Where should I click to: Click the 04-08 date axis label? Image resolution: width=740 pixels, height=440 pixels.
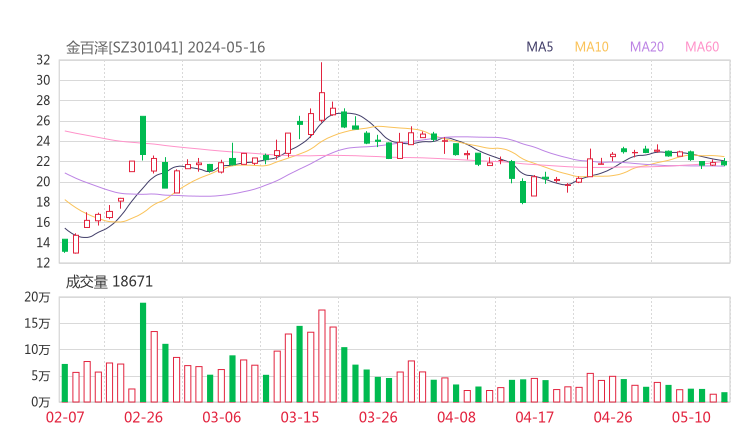click(x=456, y=417)
